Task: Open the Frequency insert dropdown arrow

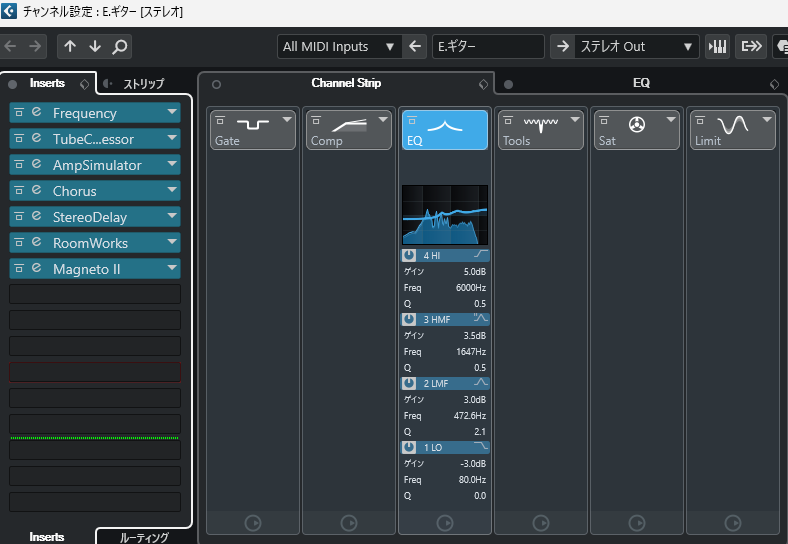Action: tap(172, 112)
